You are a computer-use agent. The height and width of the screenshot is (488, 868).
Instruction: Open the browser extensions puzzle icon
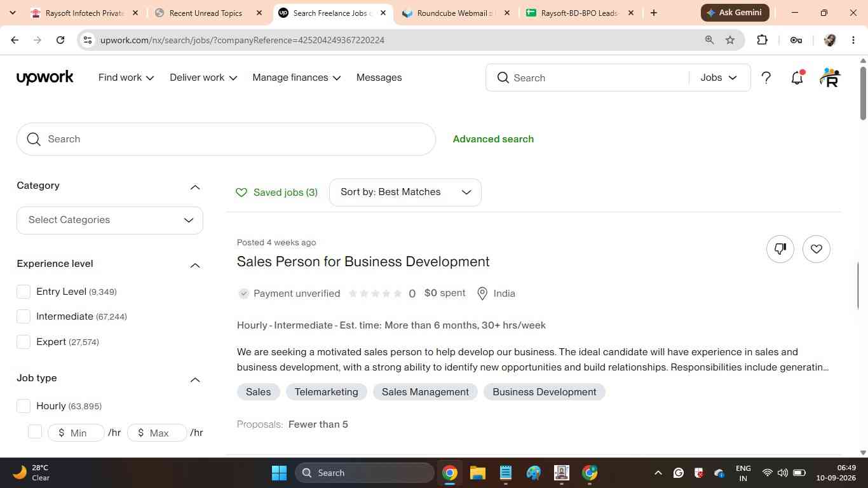(x=762, y=40)
